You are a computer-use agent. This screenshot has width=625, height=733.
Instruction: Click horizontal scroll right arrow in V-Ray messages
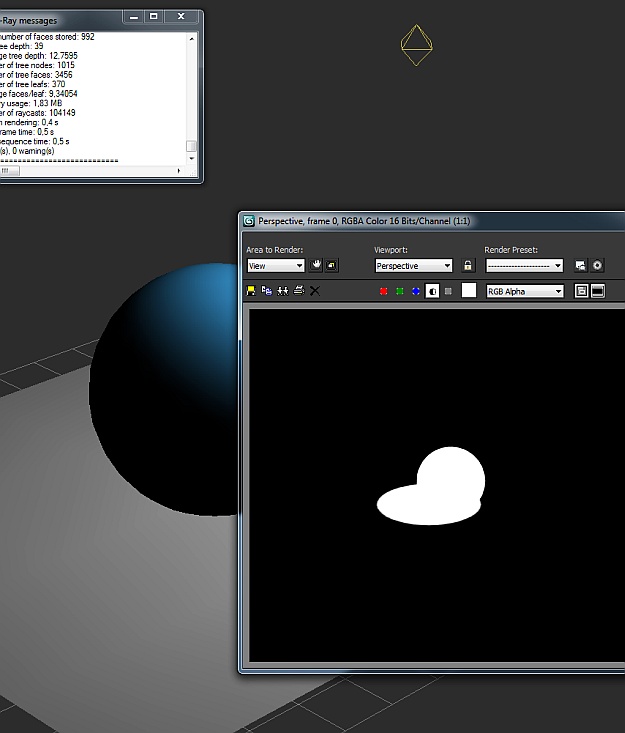(179, 171)
